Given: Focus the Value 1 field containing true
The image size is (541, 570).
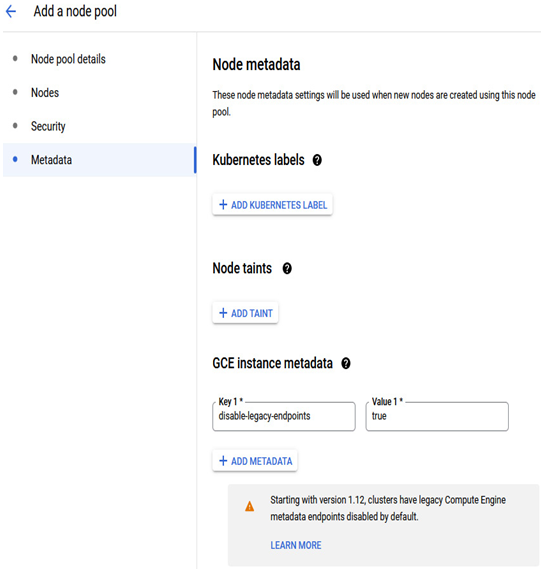Looking at the screenshot, I should point(437,416).
